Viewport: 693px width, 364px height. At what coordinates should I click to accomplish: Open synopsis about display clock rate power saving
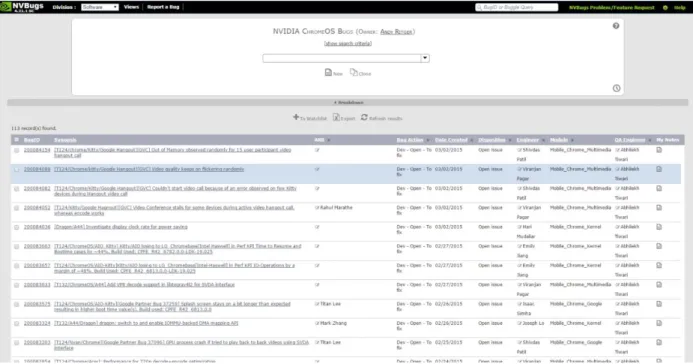coord(121,227)
